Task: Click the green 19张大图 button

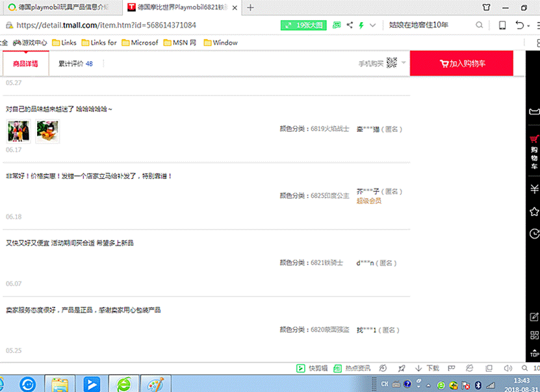Action: click(303, 25)
